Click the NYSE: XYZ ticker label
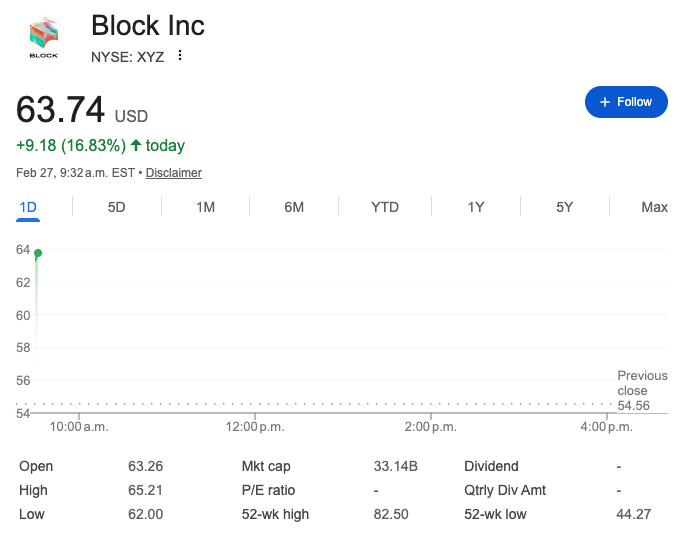Viewport: 684px width, 539px height. [x=127, y=55]
